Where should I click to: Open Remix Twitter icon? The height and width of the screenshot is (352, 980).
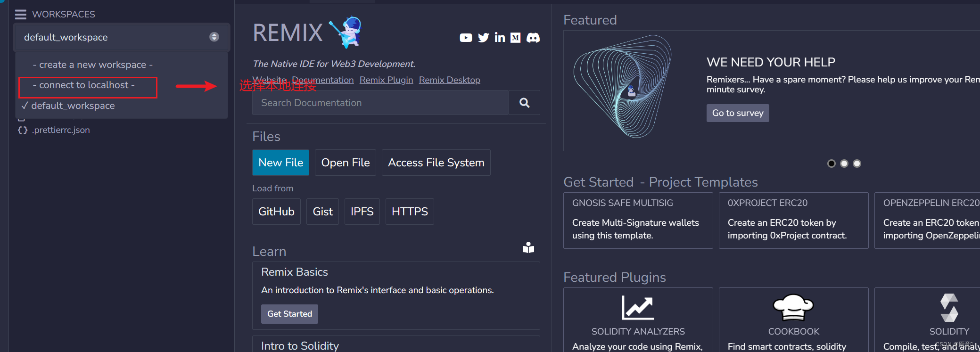[x=483, y=38]
